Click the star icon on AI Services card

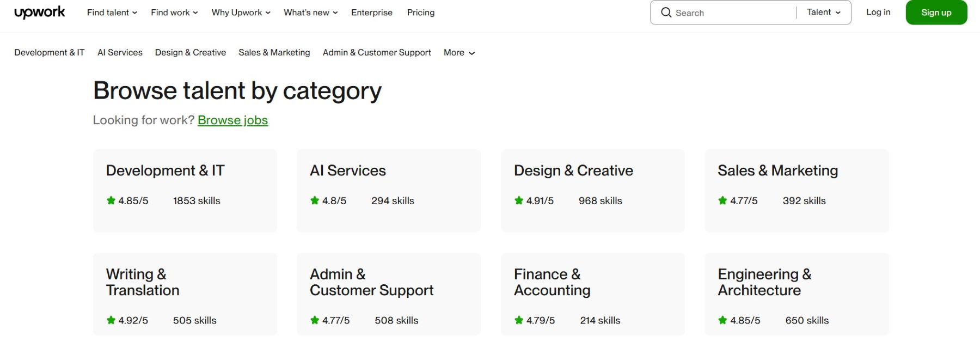tap(314, 200)
